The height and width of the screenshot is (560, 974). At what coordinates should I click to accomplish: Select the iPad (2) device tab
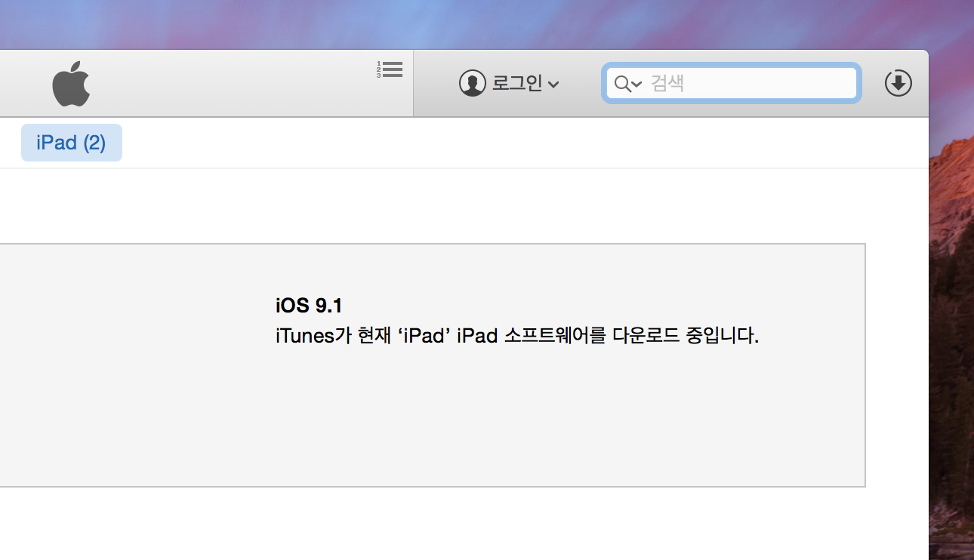coord(71,143)
